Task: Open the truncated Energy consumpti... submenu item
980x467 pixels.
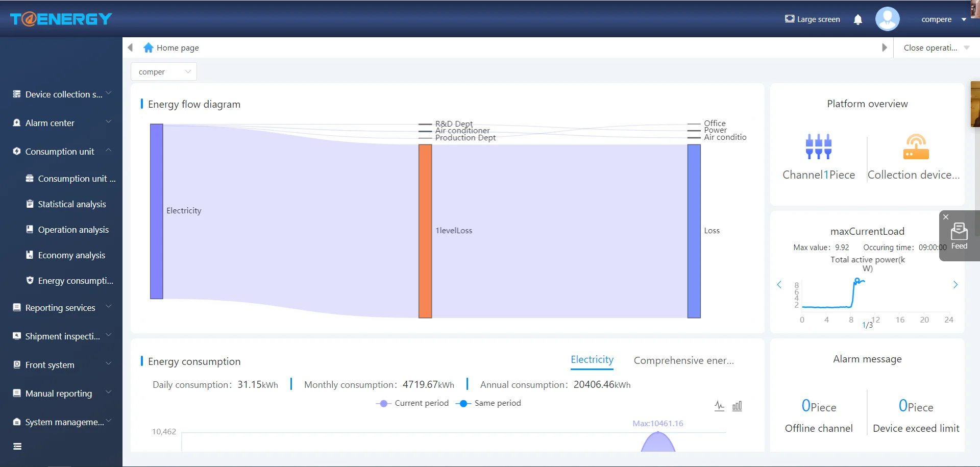Action: point(76,281)
